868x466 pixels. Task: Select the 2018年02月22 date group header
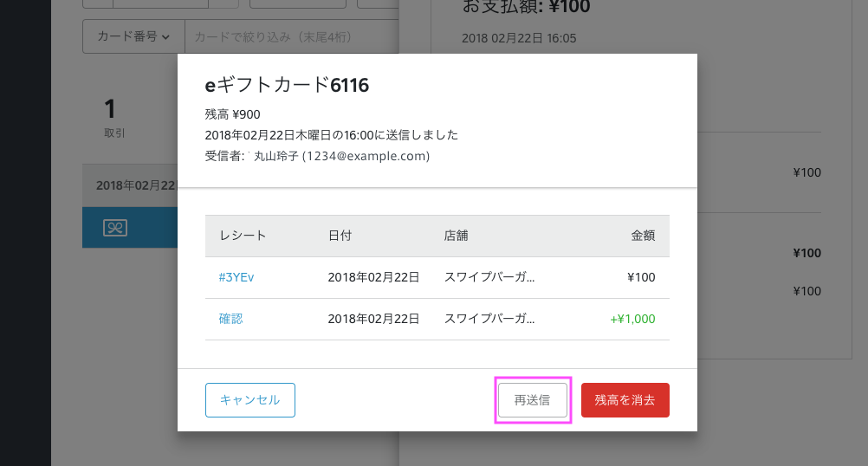(135, 185)
